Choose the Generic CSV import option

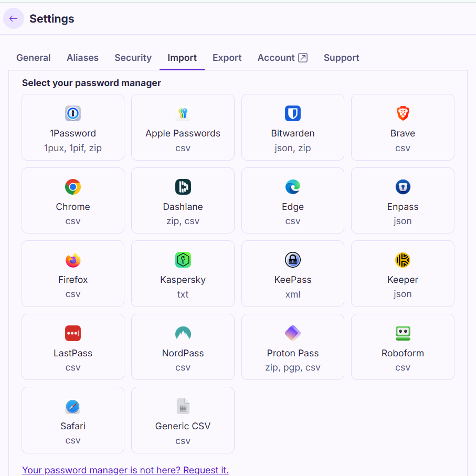(x=183, y=420)
